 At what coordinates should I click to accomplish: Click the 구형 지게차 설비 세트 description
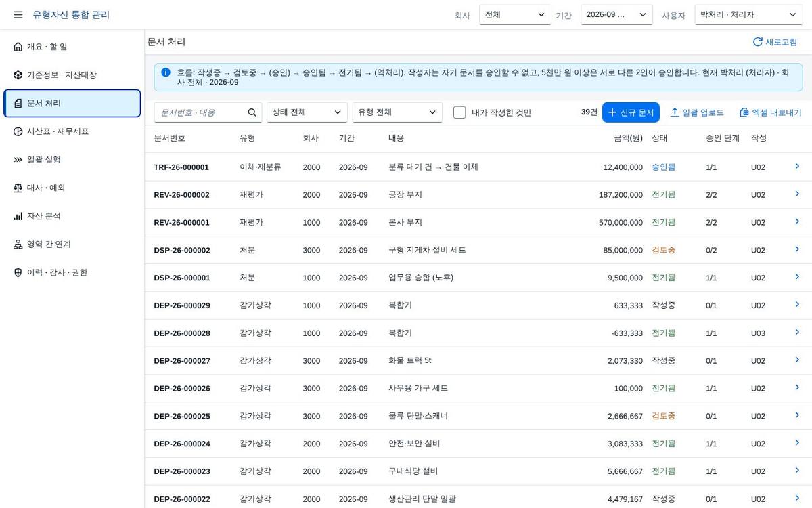[427, 250]
